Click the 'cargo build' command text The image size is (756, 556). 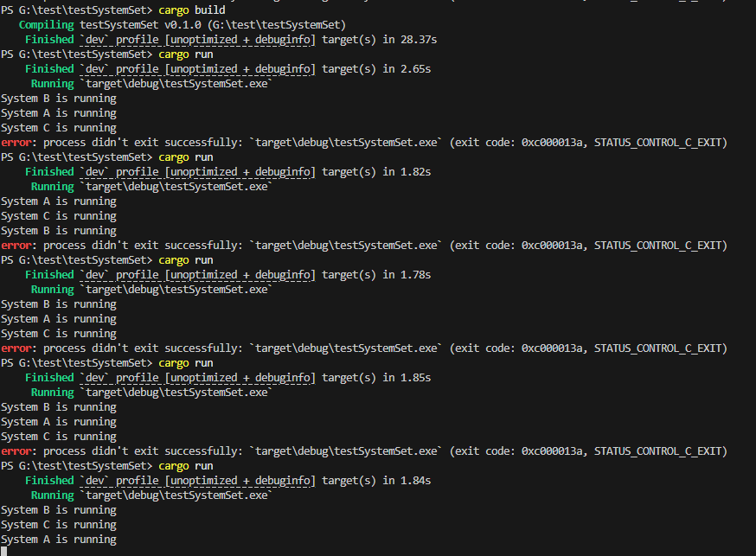coord(192,10)
